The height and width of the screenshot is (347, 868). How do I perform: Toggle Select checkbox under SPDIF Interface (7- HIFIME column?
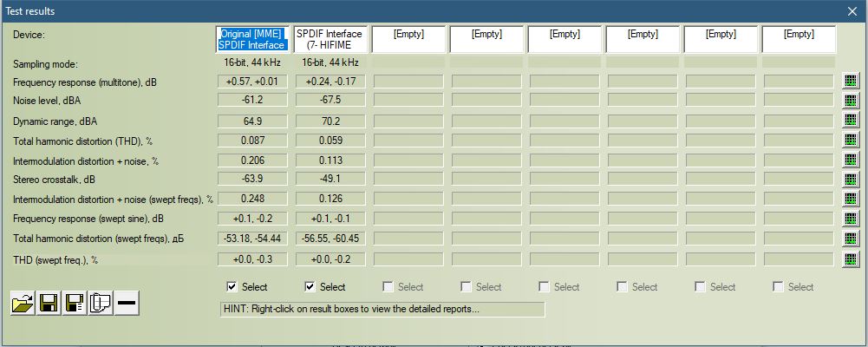pos(310,286)
